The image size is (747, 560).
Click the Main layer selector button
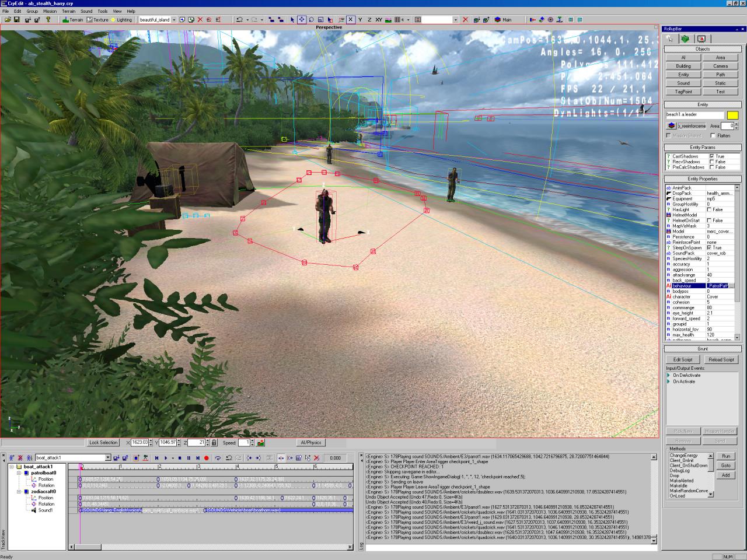pos(503,20)
